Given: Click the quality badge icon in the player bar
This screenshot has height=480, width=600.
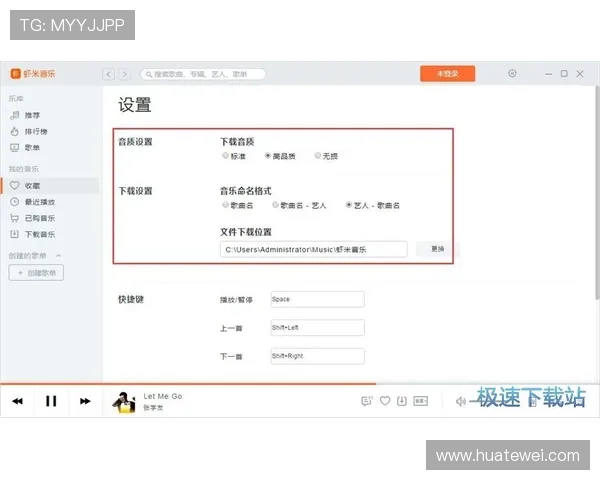Looking at the screenshot, I should pyautogui.click(x=421, y=401).
